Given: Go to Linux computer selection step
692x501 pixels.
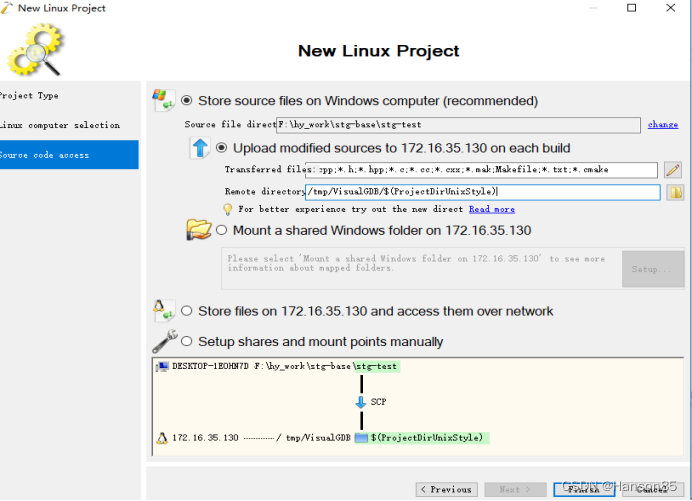Looking at the screenshot, I should [60, 125].
